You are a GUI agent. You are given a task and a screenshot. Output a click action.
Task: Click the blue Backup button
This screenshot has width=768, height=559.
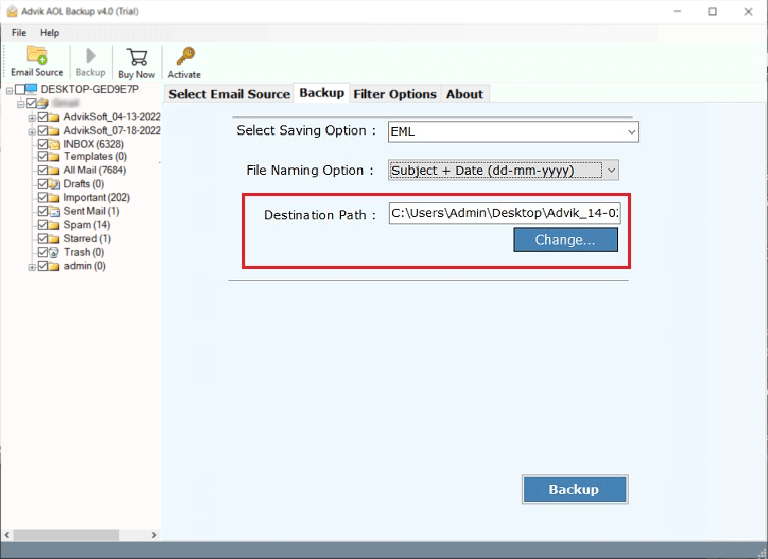[x=575, y=489]
